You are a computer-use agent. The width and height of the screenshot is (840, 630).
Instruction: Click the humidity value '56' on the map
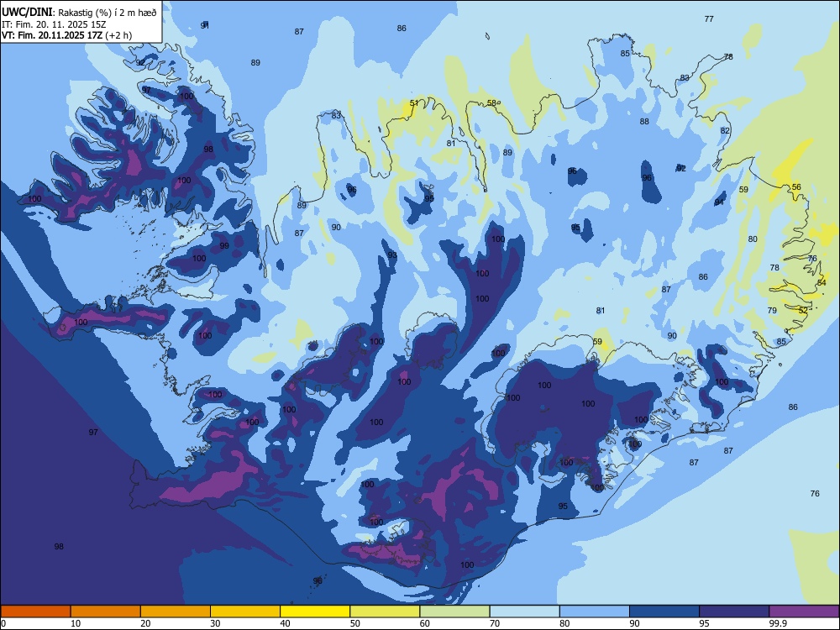tap(796, 187)
